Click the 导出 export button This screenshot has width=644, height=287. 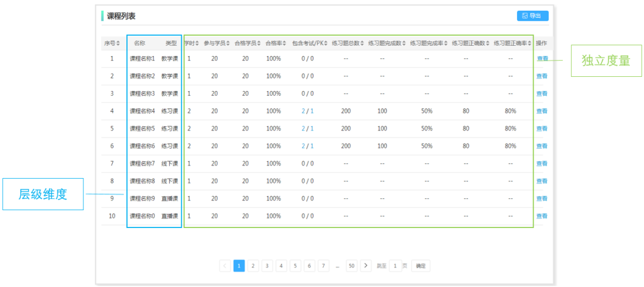pyautogui.click(x=532, y=16)
